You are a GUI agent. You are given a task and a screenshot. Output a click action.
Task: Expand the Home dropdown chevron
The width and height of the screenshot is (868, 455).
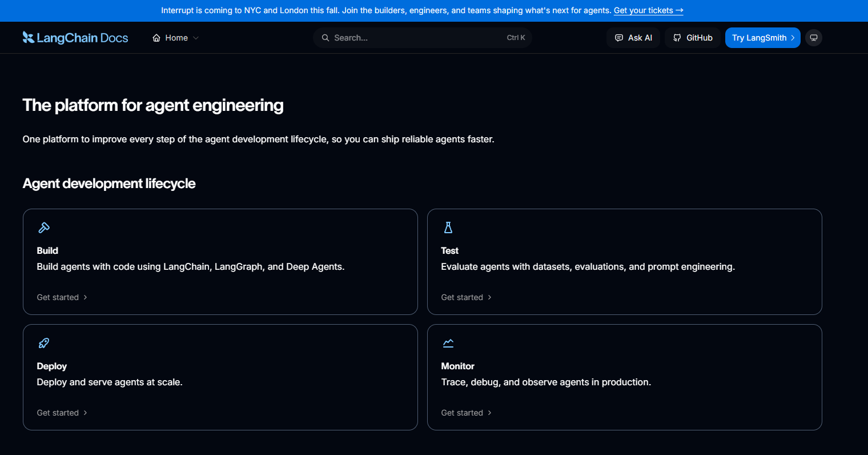[x=196, y=38]
